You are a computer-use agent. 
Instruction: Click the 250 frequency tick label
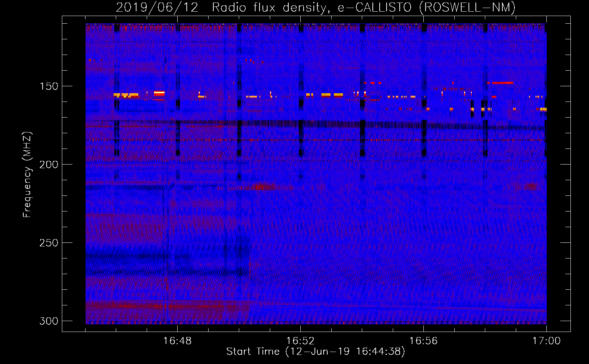coord(49,243)
